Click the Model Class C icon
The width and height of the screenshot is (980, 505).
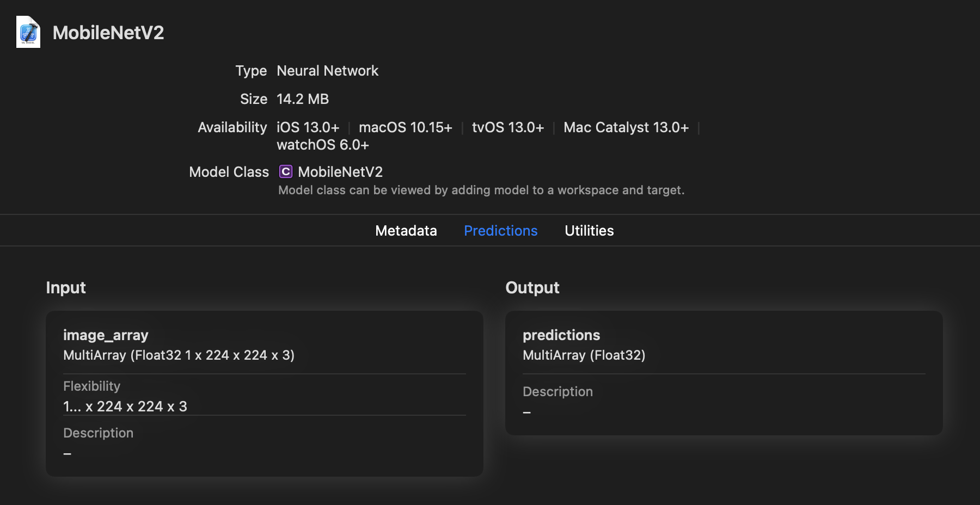pos(286,172)
